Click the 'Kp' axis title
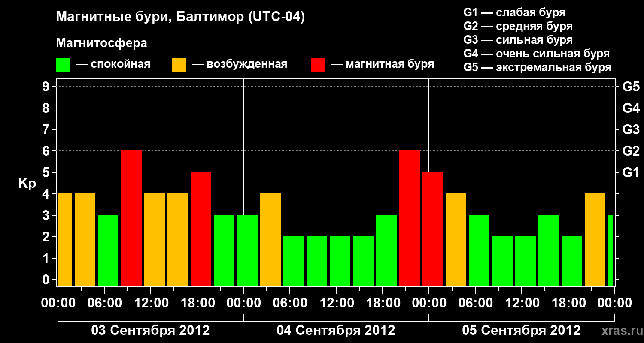 (x=27, y=184)
